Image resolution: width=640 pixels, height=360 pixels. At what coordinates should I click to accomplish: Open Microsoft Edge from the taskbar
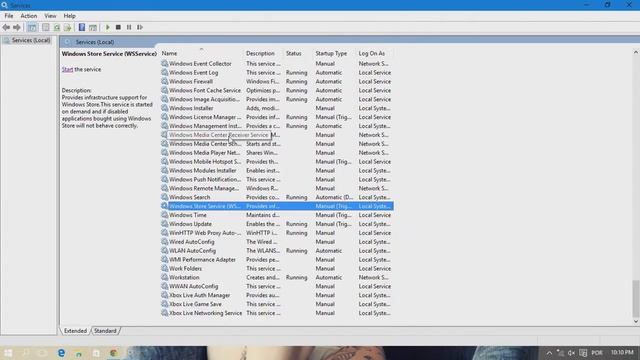coord(61,353)
